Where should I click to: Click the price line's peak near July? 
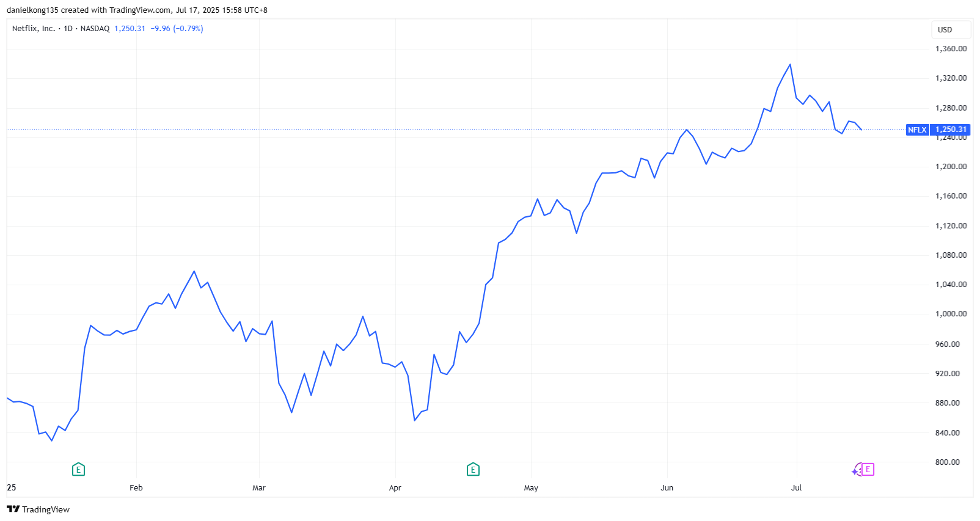(790, 64)
